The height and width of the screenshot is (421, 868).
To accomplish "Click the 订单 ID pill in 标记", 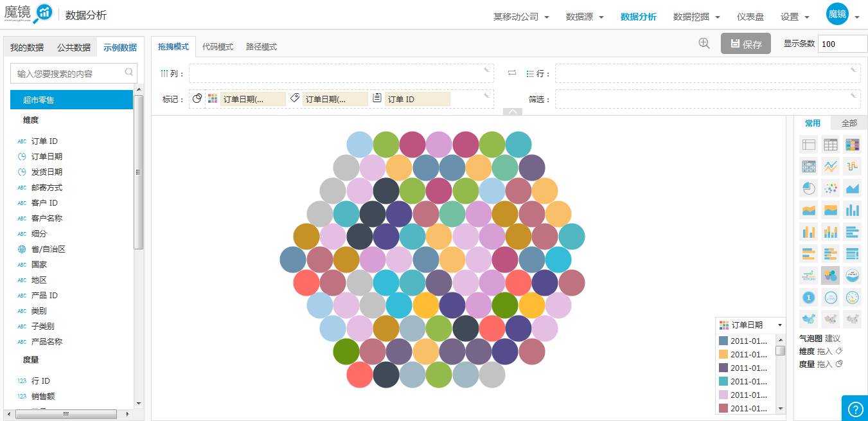I will [x=417, y=99].
